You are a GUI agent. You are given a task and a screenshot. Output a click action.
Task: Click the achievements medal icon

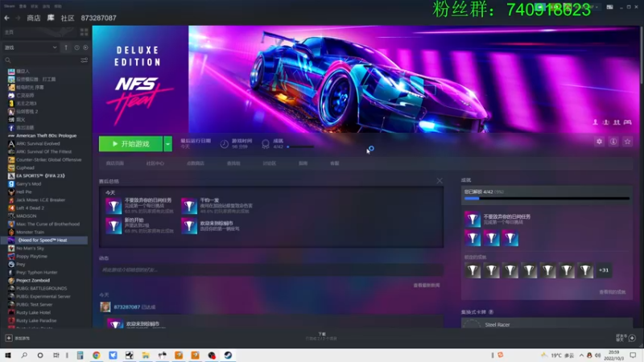pyautogui.click(x=266, y=144)
